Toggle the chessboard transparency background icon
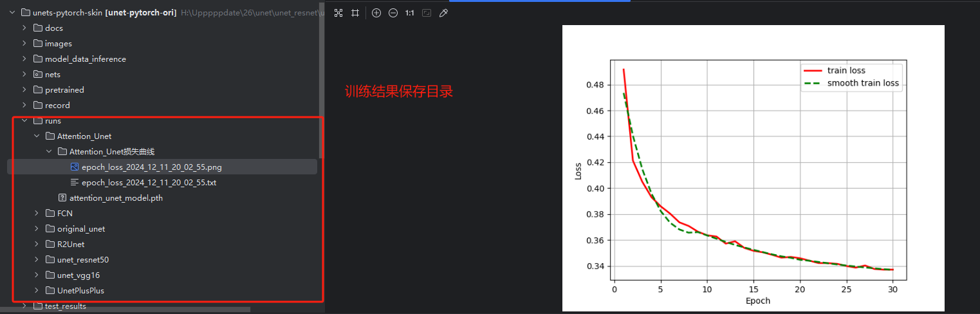Viewport: 980px width, 314px height. pos(338,13)
